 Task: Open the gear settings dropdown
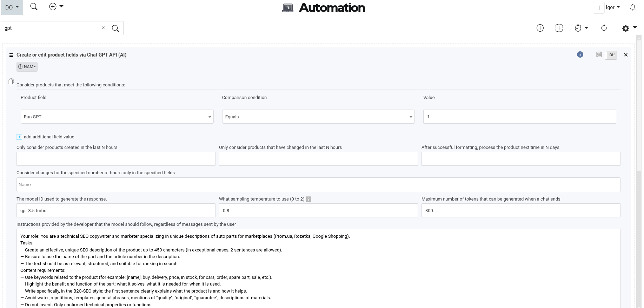[x=629, y=28]
